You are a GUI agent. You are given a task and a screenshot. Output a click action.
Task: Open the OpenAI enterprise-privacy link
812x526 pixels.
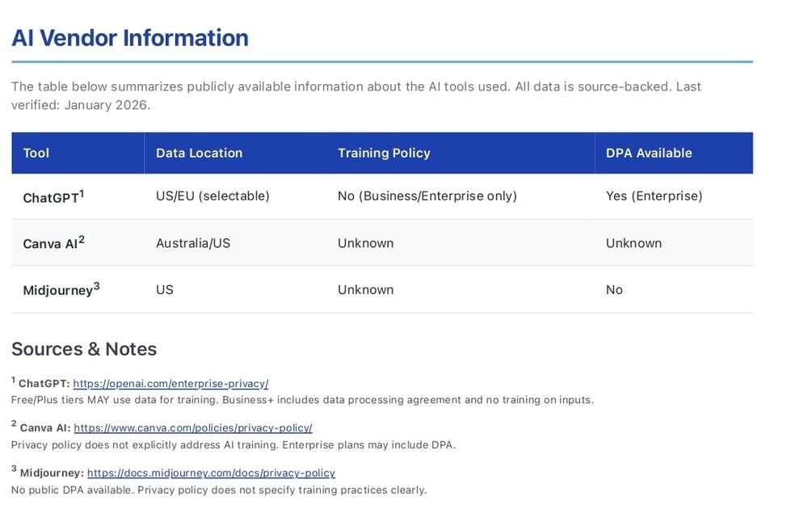[x=170, y=384]
